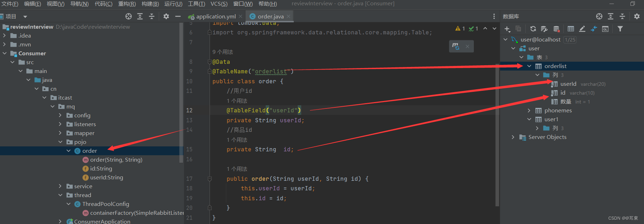
Task: Open the VCS menu
Action: point(219,4)
